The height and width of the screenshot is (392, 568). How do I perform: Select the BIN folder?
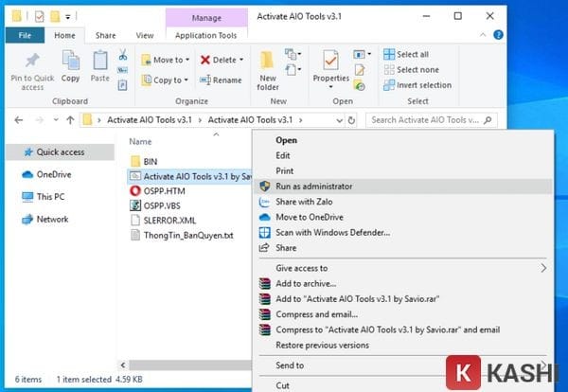click(144, 162)
